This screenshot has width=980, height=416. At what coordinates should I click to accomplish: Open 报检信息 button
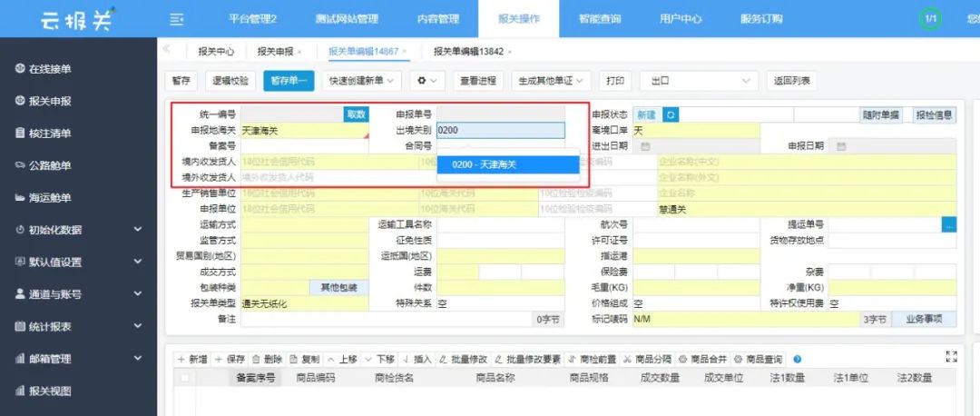(x=935, y=115)
